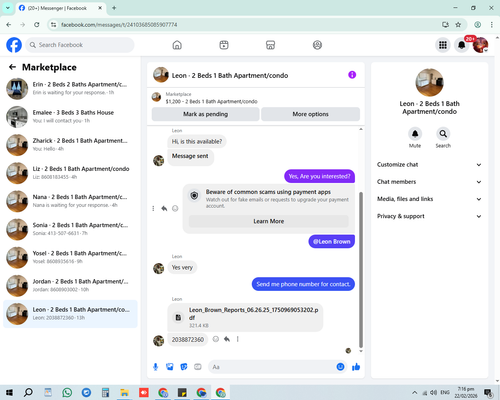The height and width of the screenshot is (400, 500).
Task: Click the chat scrollbar thumb
Action: pos(361,270)
